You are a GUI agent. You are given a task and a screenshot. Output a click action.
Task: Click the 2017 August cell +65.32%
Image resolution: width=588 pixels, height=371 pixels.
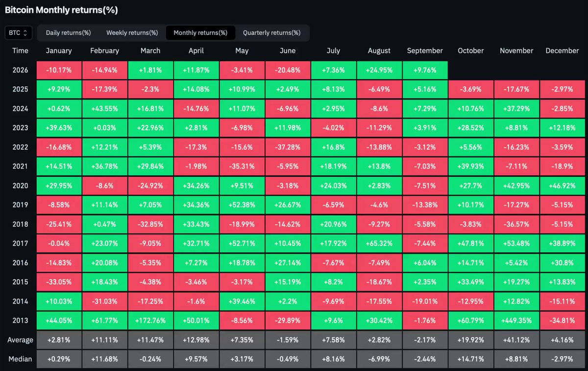379,243
